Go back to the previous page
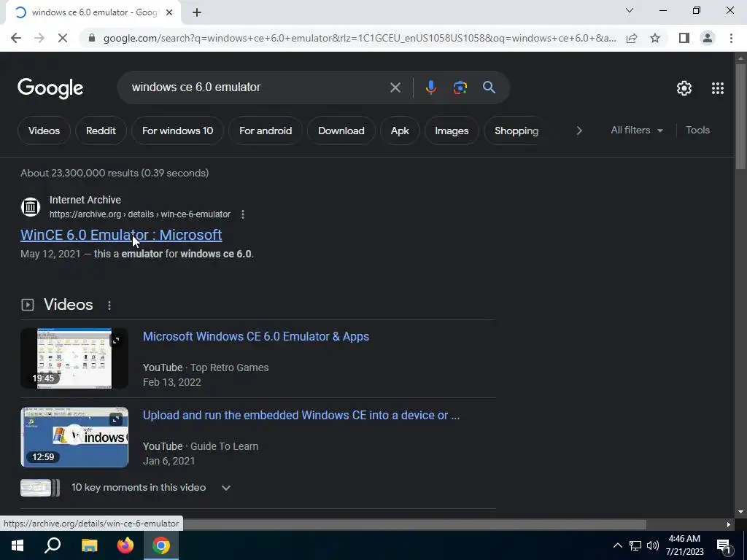 click(x=16, y=38)
